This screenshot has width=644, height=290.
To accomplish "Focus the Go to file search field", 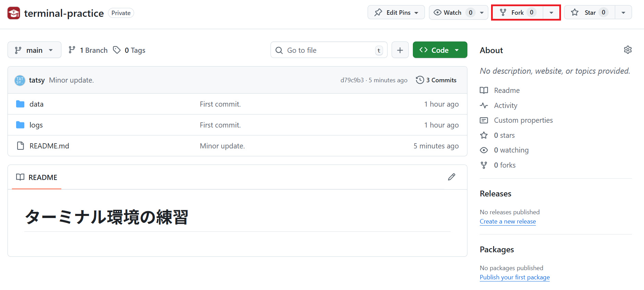I will pyautogui.click(x=329, y=50).
